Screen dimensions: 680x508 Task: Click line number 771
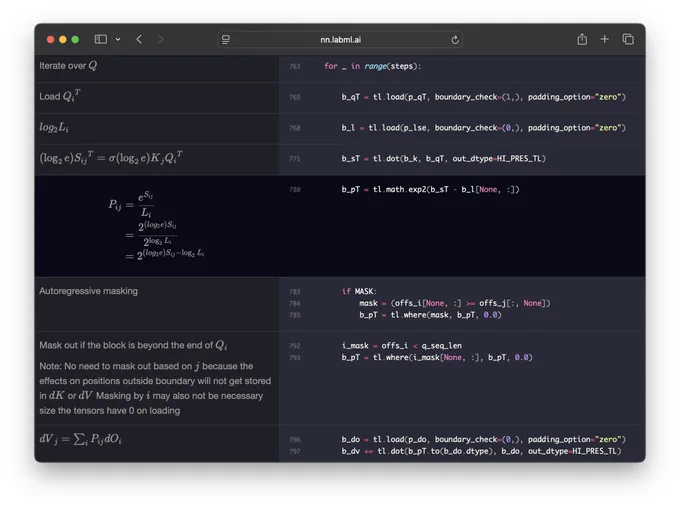point(295,159)
